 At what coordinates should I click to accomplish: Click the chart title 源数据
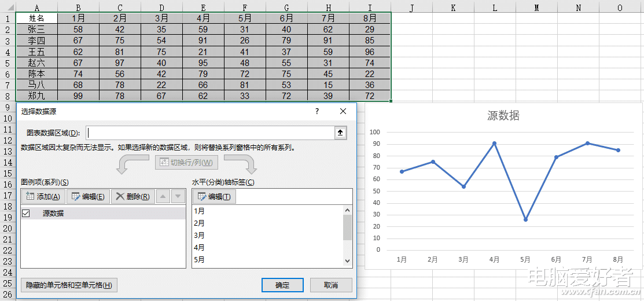tap(503, 115)
